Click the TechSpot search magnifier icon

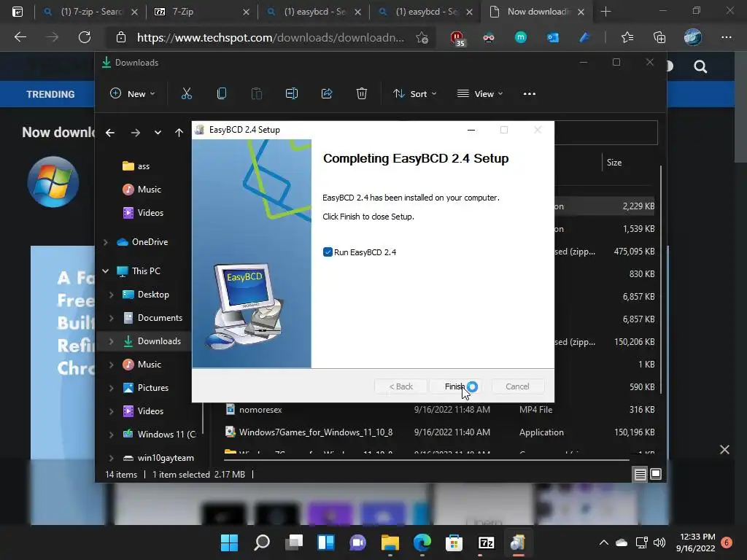(x=700, y=66)
